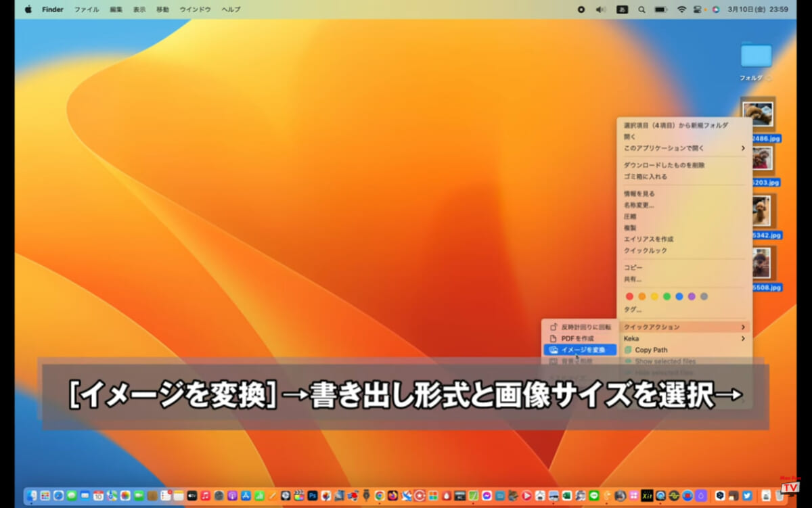Screen dimensions: 812x508
Task: Open the LINE app in Dock
Action: pos(593,496)
